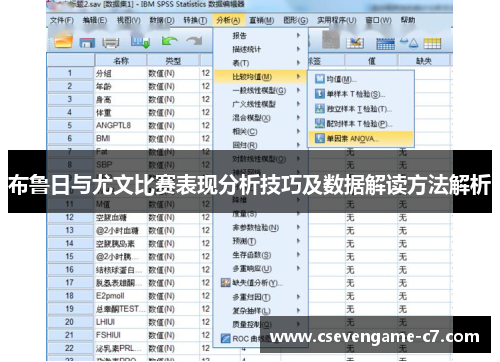Image resolution: width=500 pixels, height=362 pixels.
Task: Redo with the gray arrow icon
Action: pos(194,41)
